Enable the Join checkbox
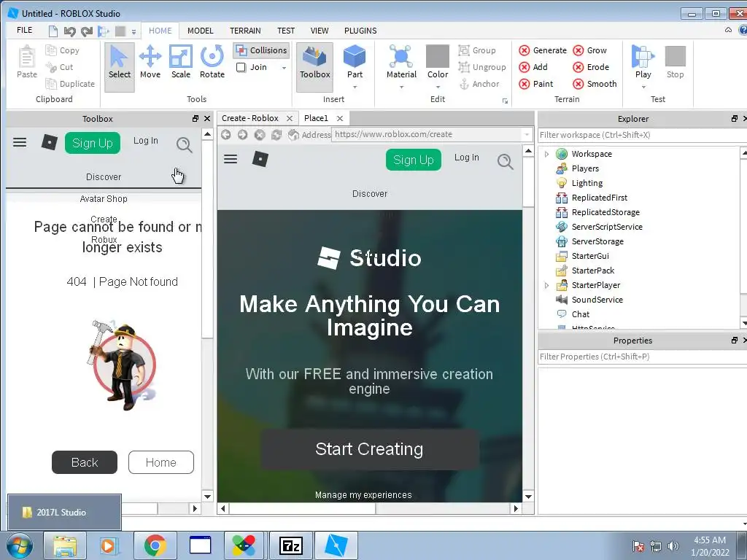The width and height of the screenshot is (747, 560). coord(241,67)
